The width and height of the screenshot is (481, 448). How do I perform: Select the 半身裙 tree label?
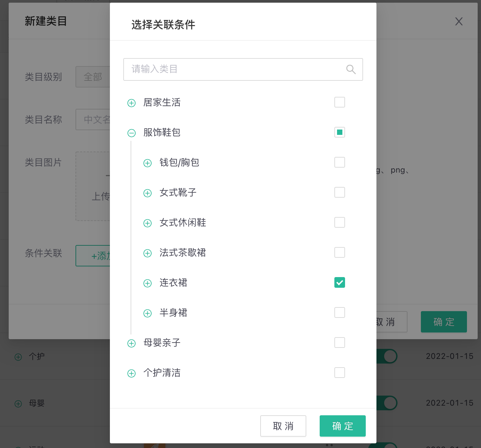click(173, 313)
